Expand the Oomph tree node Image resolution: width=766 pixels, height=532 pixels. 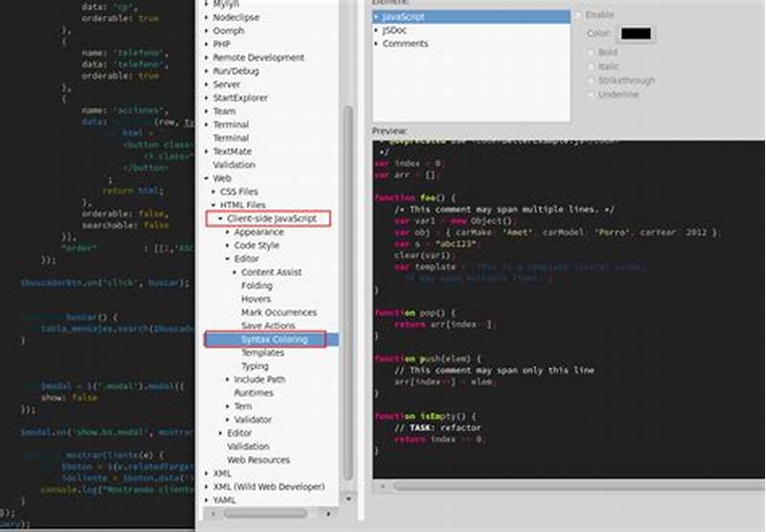pyautogui.click(x=207, y=31)
